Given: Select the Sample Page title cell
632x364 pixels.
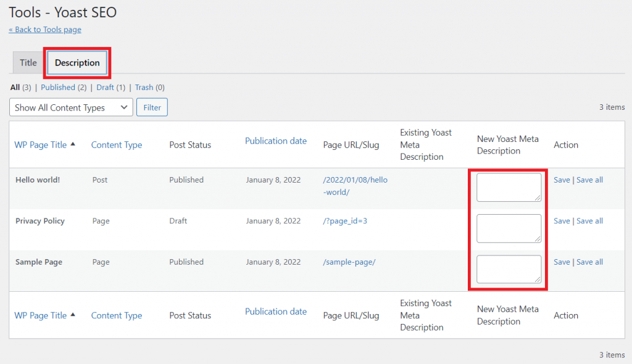Looking at the screenshot, I should (x=39, y=262).
